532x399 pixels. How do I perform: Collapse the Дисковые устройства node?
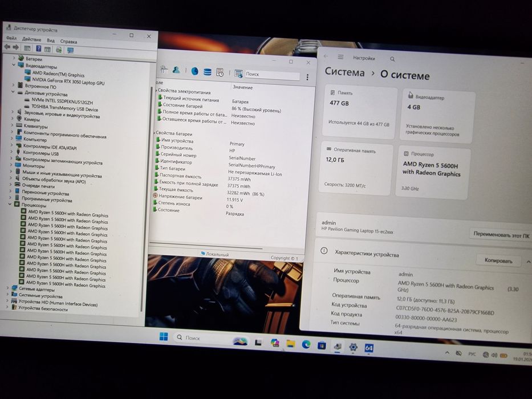click(x=13, y=92)
